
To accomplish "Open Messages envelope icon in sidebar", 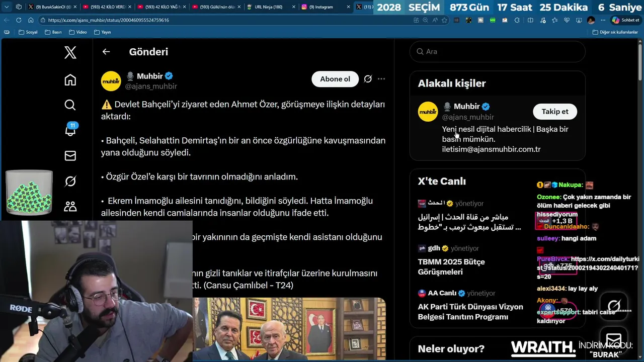I will pyautogui.click(x=70, y=156).
